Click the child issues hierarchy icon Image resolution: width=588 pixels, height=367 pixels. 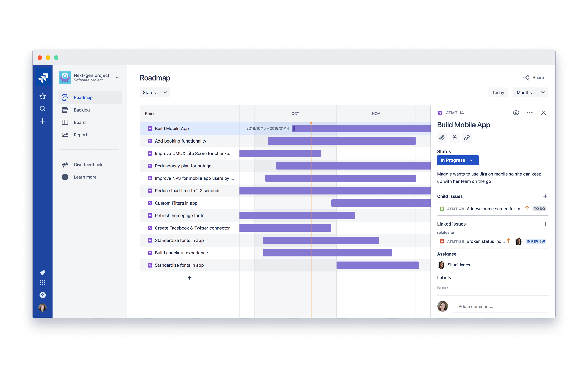(x=454, y=137)
